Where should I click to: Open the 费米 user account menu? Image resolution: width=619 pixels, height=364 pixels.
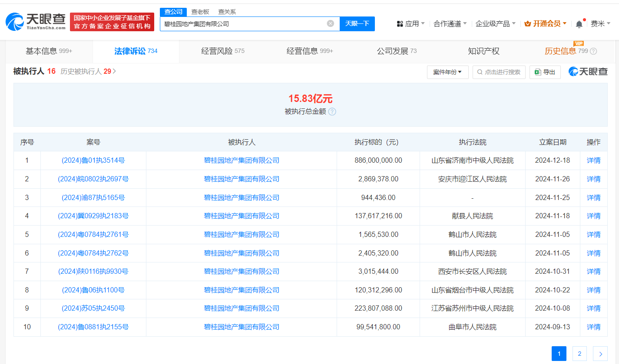[x=600, y=23]
